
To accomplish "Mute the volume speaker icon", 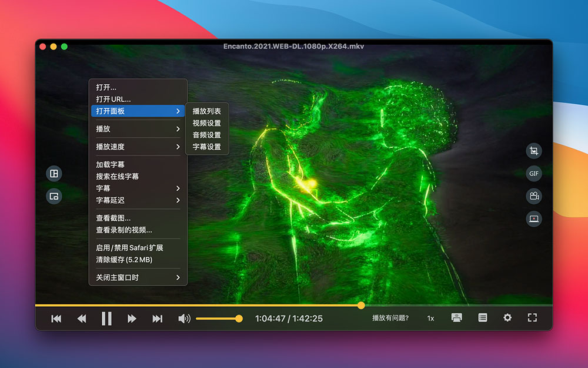I will coord(184,319).
